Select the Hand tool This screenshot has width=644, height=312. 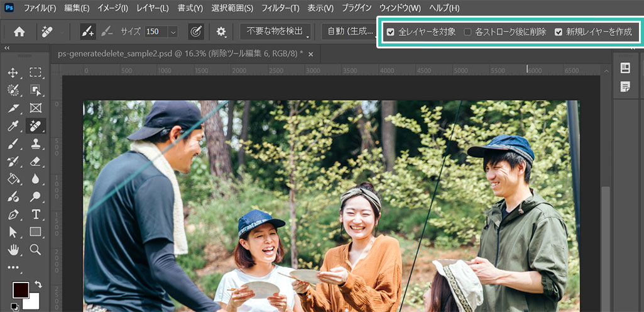click(x=13, y=250)
